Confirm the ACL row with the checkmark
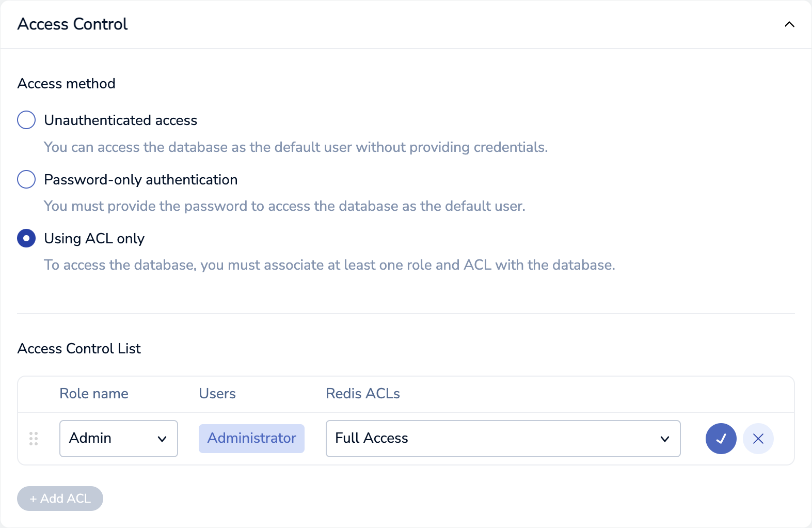 [x=721, y=439]
